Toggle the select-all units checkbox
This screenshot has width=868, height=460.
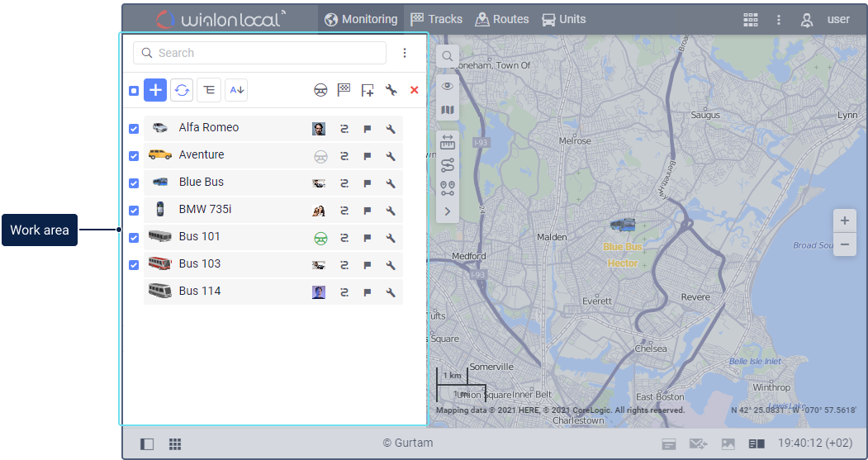pyautogui.click(x=134, y=91)
